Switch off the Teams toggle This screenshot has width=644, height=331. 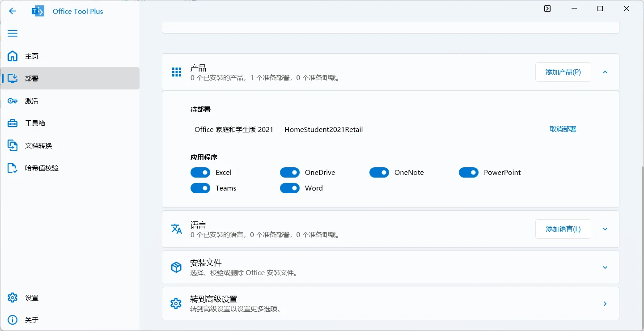(200, 188)
